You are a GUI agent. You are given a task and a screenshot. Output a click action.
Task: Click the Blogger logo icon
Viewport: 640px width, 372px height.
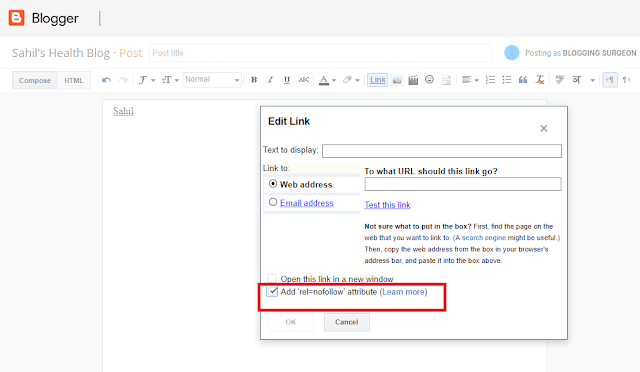pos(16,18)
